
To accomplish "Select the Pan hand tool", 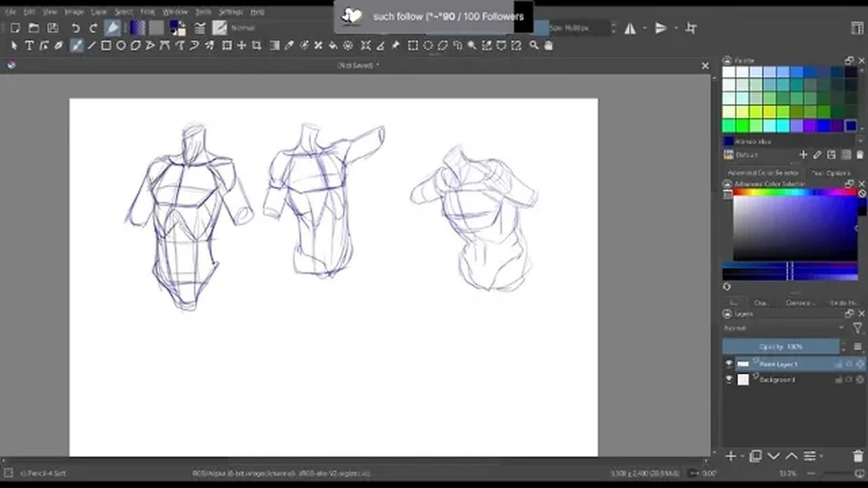I will pyautogui.click(x=549, y=45).
